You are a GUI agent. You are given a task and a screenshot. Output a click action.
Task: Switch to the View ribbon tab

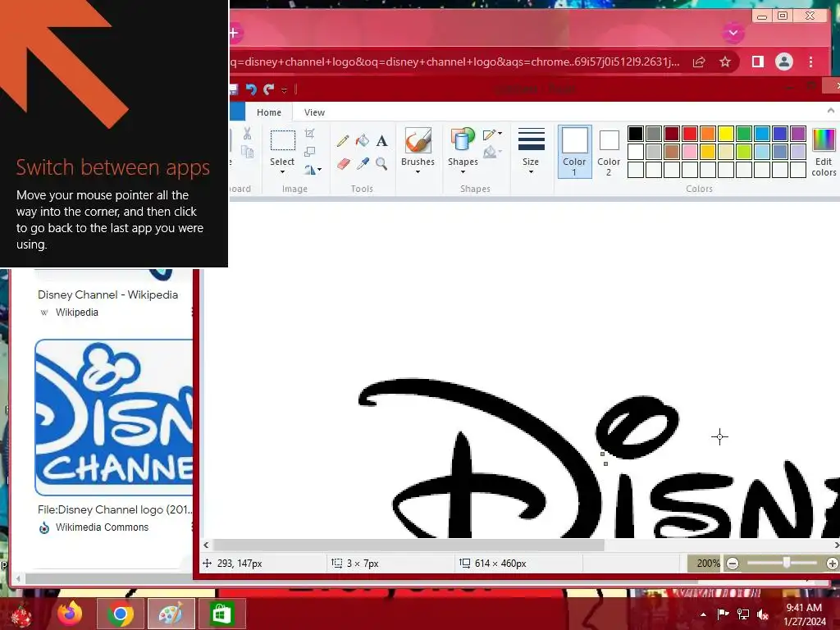tap(314, 112)
